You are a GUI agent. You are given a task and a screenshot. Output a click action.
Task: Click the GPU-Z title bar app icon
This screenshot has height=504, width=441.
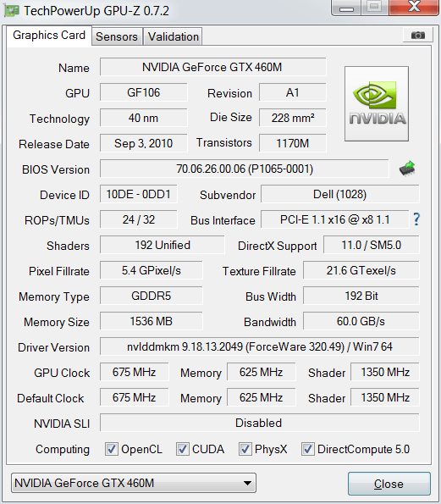point(12,11)
